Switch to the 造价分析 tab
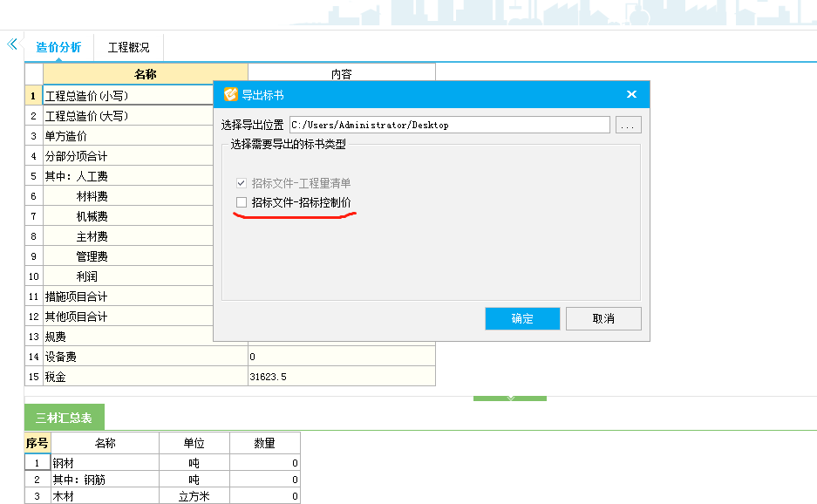This screenshot has width=817, height=504. [58, 48]
